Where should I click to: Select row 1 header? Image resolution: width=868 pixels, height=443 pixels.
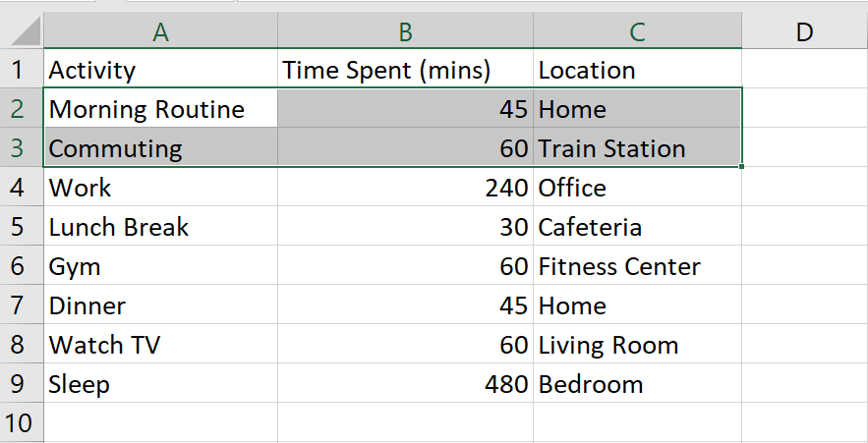(21, 69)
